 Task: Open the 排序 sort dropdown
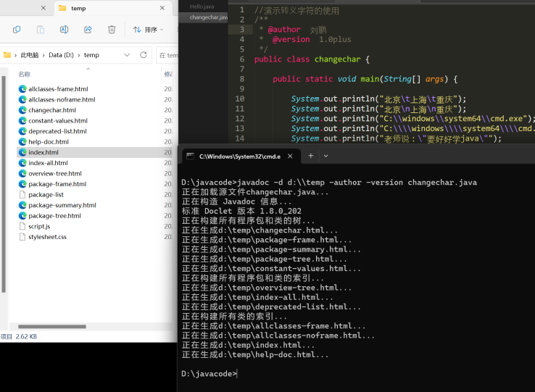click(148, 30)
